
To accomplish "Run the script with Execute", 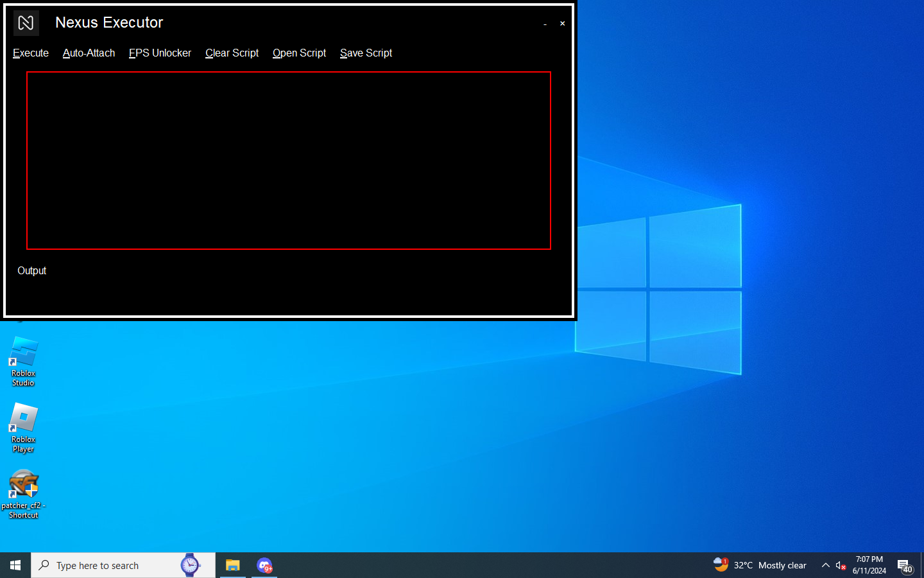I will pos(31,53).
